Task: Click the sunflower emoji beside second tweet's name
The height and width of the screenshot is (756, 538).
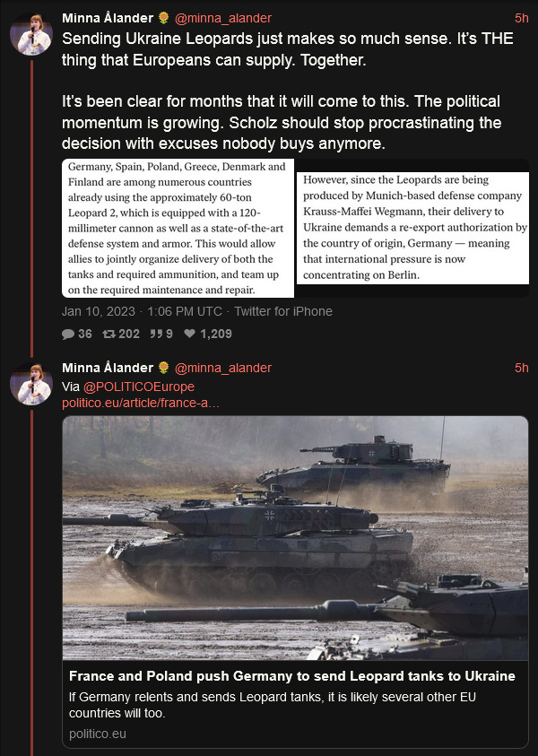Action: (164, 368)
